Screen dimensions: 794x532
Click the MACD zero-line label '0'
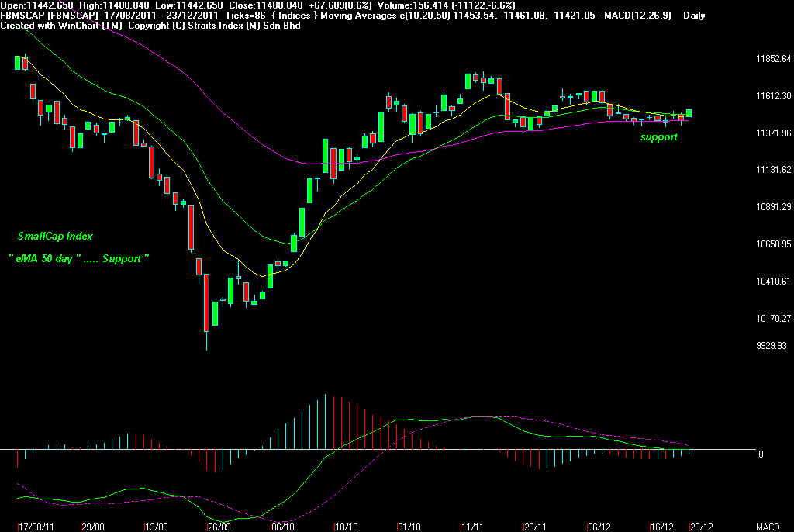point(761,454)
